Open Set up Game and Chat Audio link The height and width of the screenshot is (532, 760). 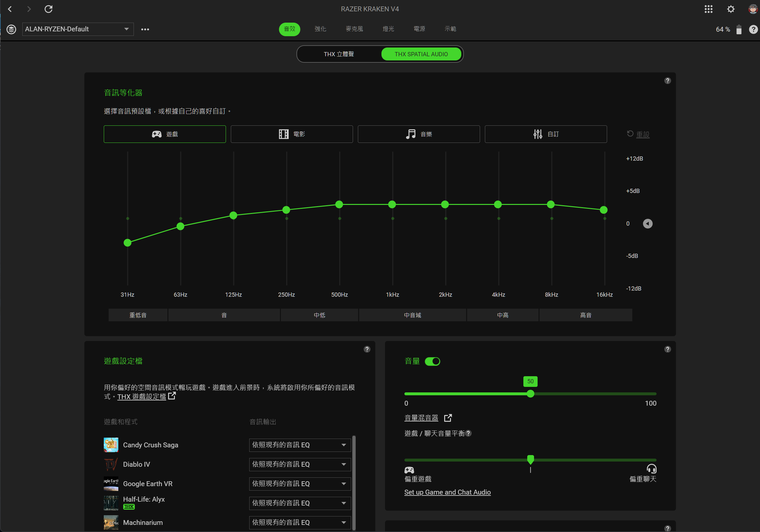[x=447, y=492]
